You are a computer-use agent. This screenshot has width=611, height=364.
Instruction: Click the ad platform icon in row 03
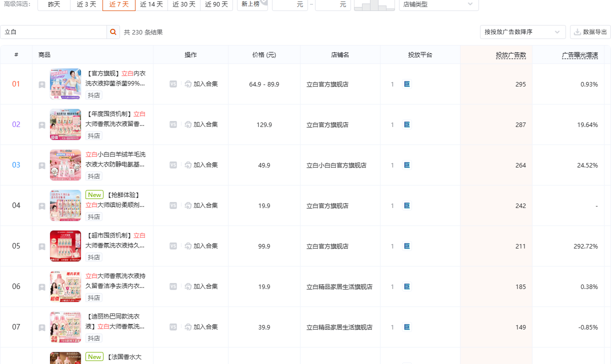(406, 165)
